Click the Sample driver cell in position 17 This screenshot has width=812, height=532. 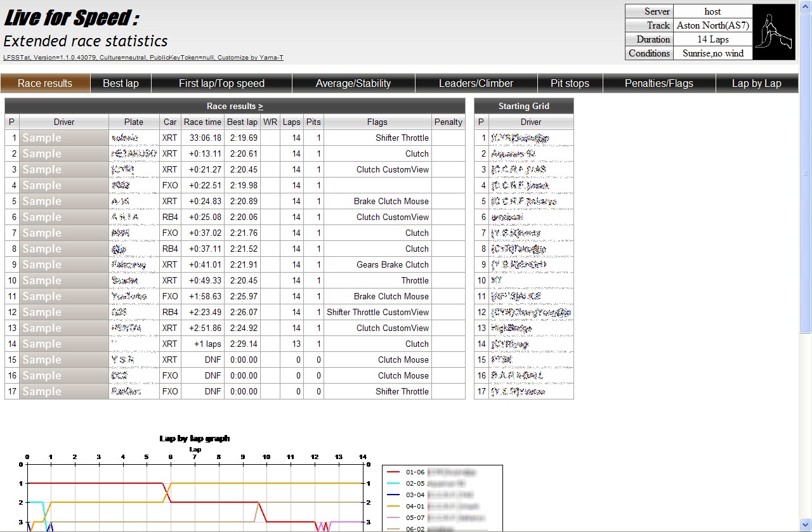pyautogui.click(x=64, y=391)
